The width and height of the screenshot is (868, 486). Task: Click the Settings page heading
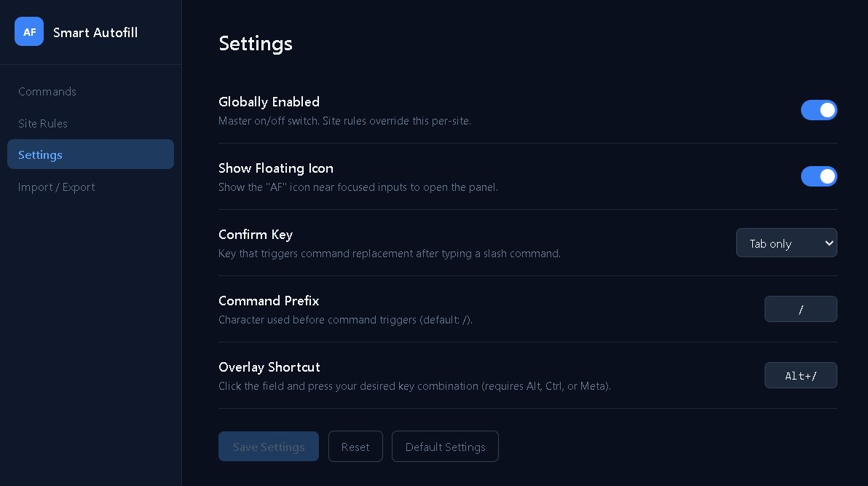click(x=255, y=44)
